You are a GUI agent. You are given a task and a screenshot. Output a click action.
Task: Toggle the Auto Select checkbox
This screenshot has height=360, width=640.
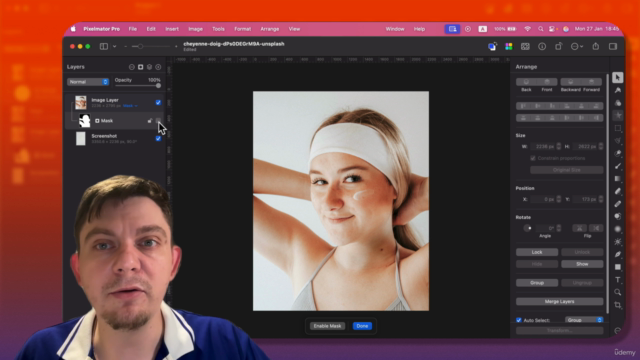pos(519,320)
